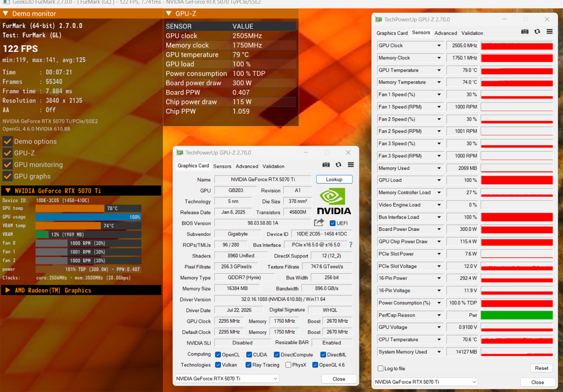This screenshot has height=392, width=563.
Task: Toggle the Ray Tracing checkbox
Action: coord(248,365)
